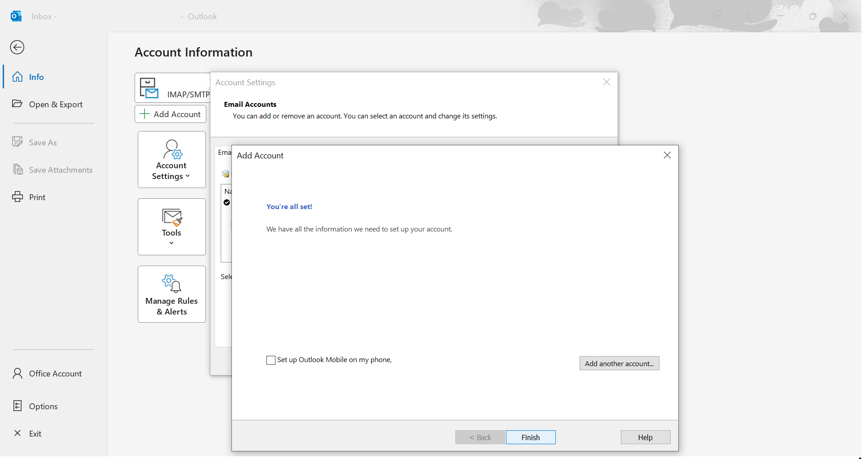This screenshot has width=868, height=459.
Task: Click the back arrow circle icon
Action: [x=17, y=47]
